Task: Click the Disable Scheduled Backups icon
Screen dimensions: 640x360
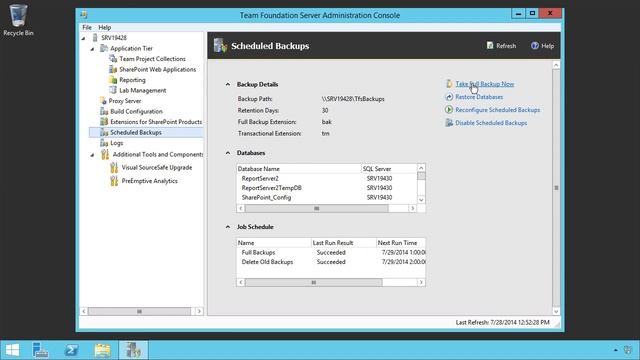Action: 449,122
